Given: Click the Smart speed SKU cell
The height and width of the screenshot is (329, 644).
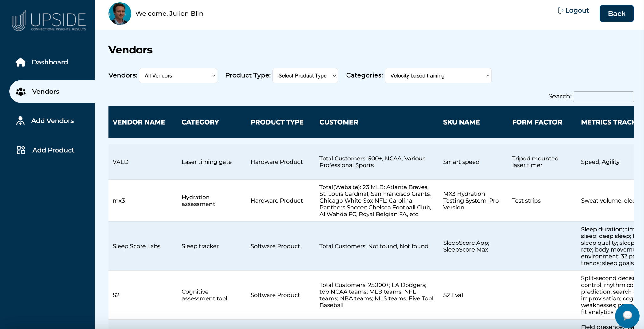Looking at the screenshot, I should 461,162.
